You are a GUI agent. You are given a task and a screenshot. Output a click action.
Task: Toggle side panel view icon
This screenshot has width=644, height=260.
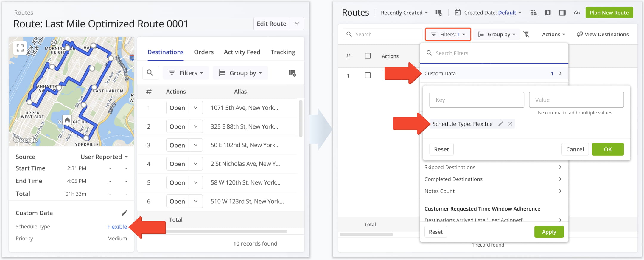562,13
